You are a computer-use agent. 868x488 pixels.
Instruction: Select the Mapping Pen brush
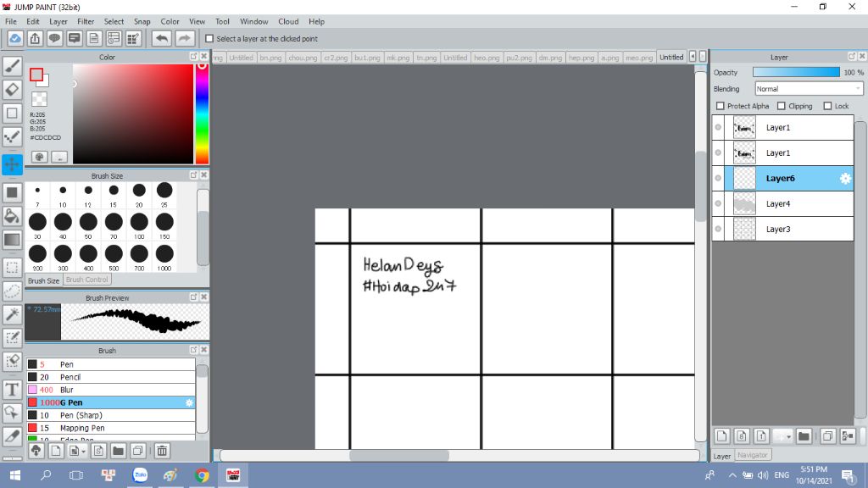[x=111, y=428]
